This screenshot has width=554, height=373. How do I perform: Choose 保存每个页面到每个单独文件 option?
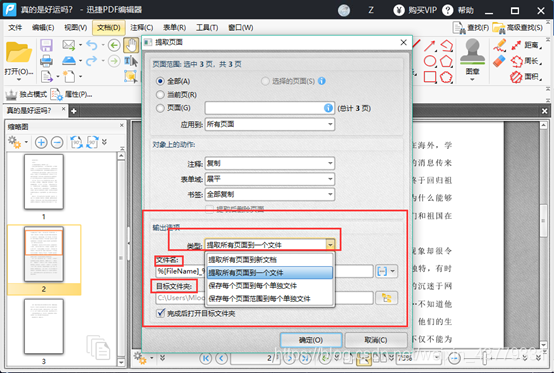270,286
